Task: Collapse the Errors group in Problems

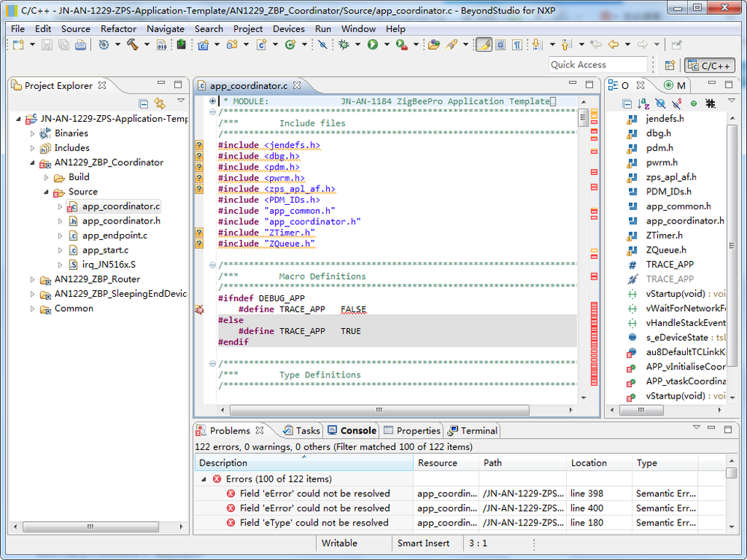Action: coord(203,479)
